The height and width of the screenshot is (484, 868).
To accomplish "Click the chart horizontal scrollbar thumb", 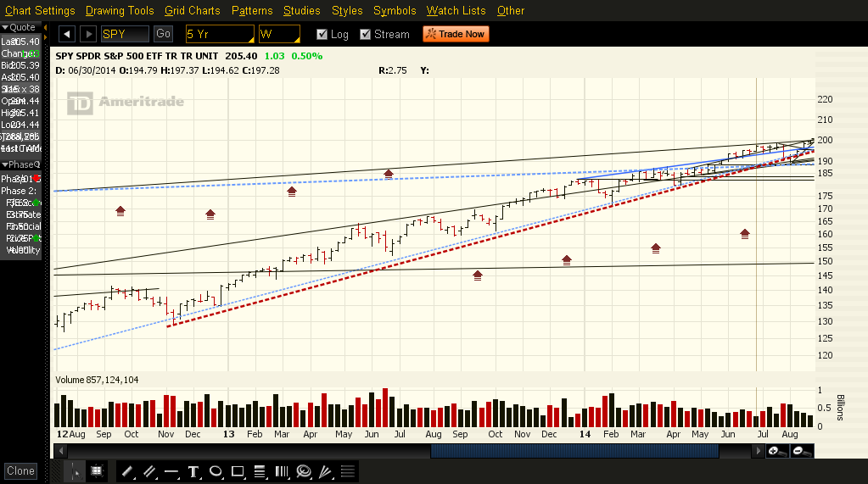I will [x=574, y=451].
